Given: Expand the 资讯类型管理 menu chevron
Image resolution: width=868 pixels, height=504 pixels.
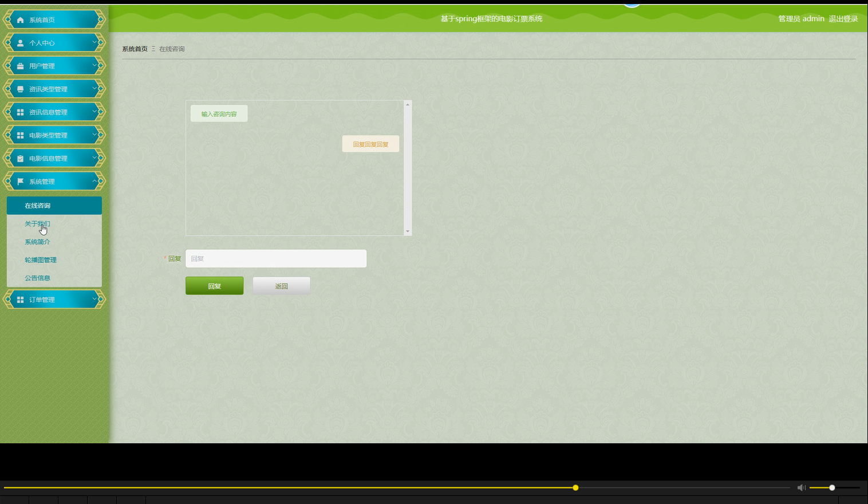Looking at the screenshot, I should tap(94, 88).
